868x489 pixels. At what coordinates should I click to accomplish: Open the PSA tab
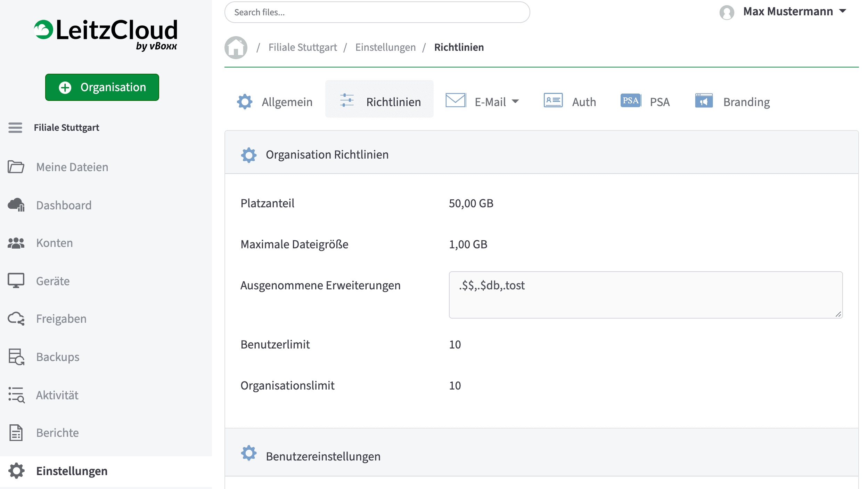[645, 102]
